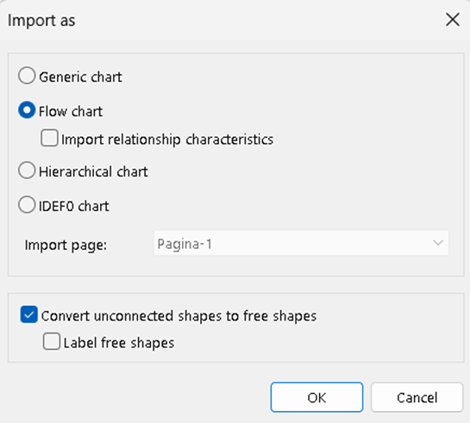Viewport: 470px width, 423px height.
Task: Choose the Flow chart option
Action: click(x=27, y=110)
